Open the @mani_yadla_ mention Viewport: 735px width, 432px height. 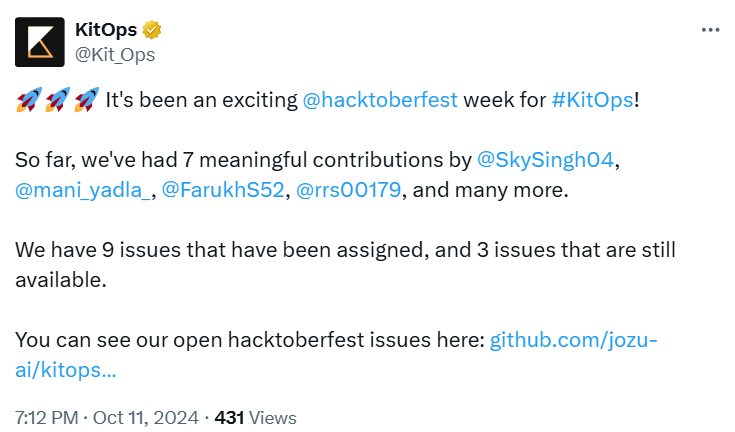(84, 190)
